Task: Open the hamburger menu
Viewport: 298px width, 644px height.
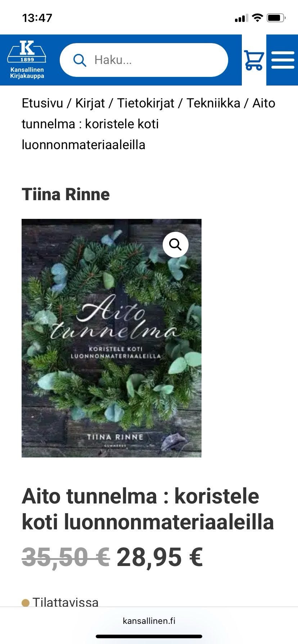Action: pyautogui.click(x=283, y=60)
